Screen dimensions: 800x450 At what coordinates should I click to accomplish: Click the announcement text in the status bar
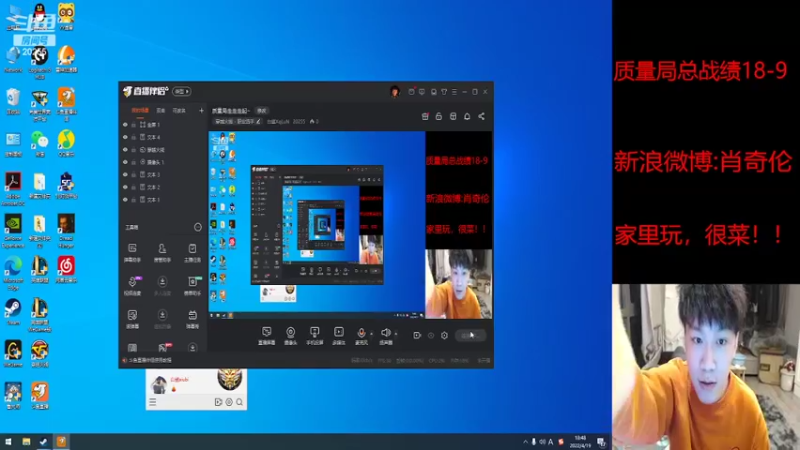[x=149, y=360]
